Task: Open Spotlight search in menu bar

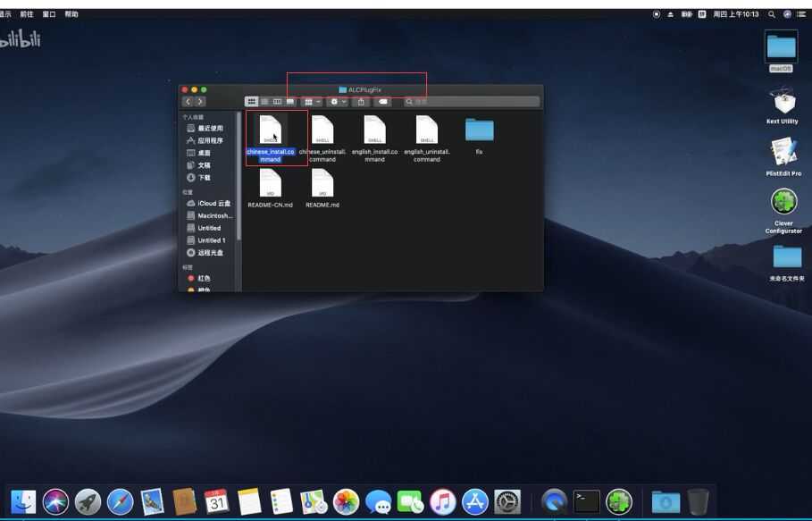Action: tap(772, 14)
